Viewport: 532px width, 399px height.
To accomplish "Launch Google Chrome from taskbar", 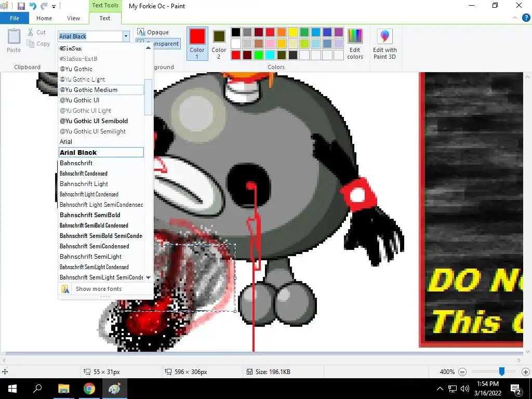I will pos(89,389).
